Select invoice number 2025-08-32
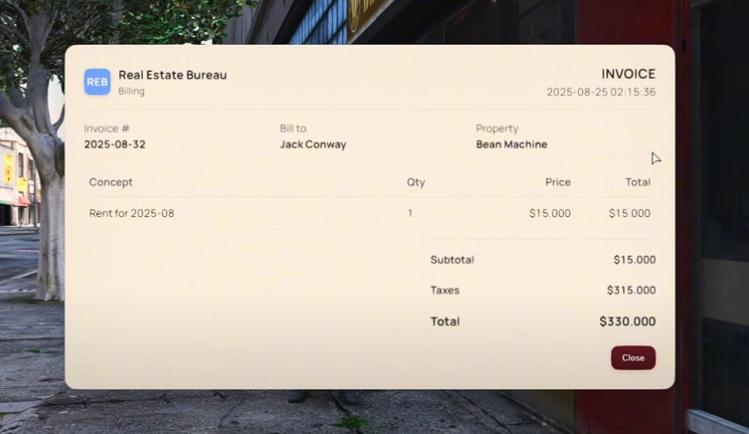The height and width of the screenshot is (434, 749). pos(115,144)
